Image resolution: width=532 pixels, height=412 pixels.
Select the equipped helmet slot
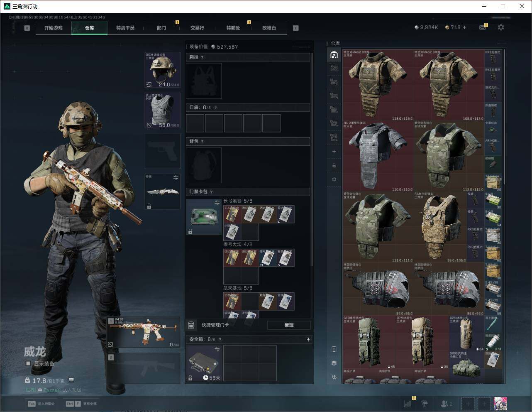(x=162, y=70)
